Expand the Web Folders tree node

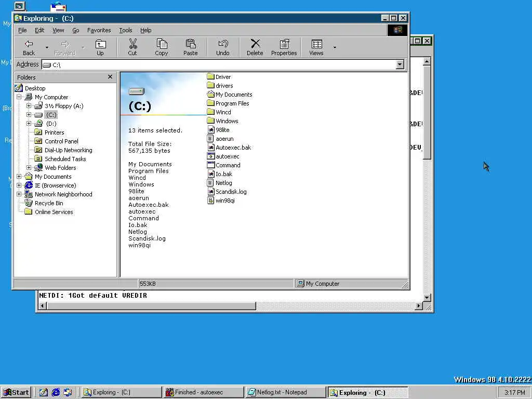point(29,168)
